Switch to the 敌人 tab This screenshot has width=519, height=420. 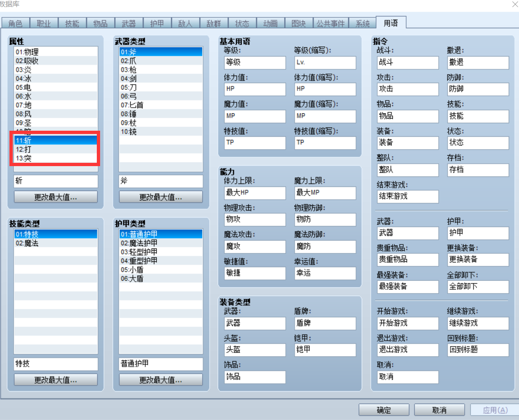click(185, 23)
